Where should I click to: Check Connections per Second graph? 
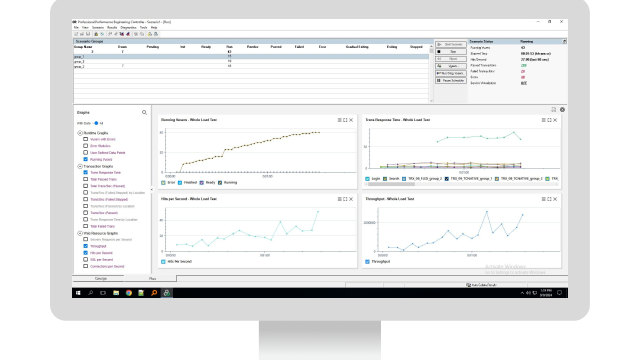click(85, 266)
